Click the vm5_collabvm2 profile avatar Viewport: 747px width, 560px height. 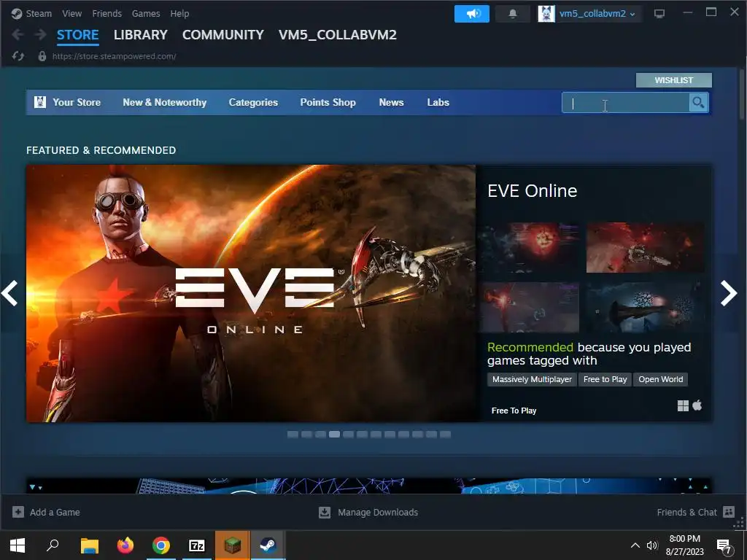[x=546, y=14]
